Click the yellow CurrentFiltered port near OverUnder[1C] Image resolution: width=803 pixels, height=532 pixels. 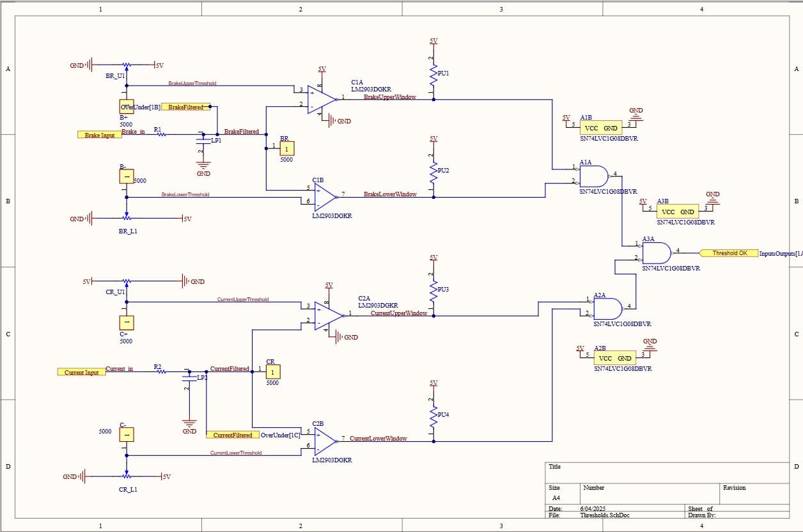coord(232,435)
